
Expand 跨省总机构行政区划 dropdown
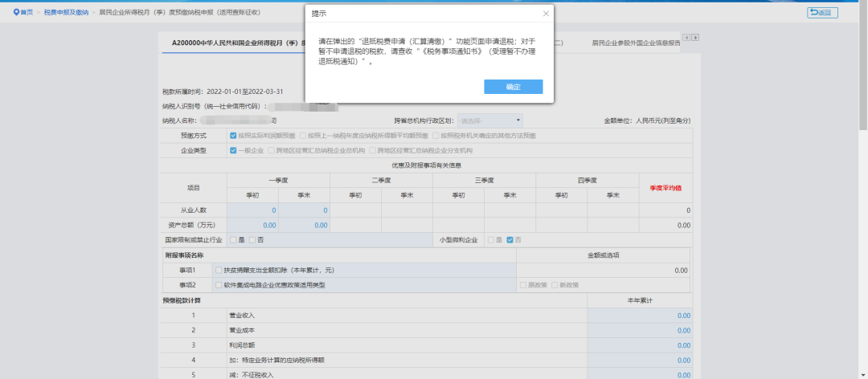490,120
